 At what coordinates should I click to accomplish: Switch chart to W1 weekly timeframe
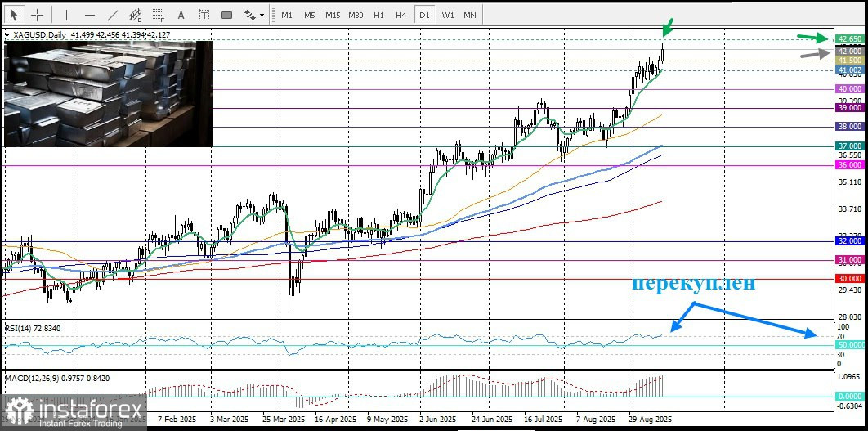click(x=448, y=15)
